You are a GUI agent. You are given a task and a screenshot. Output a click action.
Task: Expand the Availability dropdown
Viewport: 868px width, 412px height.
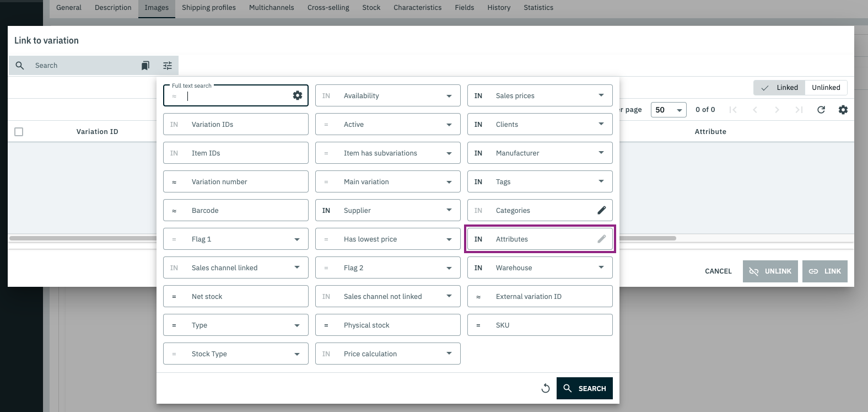pyautogui.click(x=449, y=96)
